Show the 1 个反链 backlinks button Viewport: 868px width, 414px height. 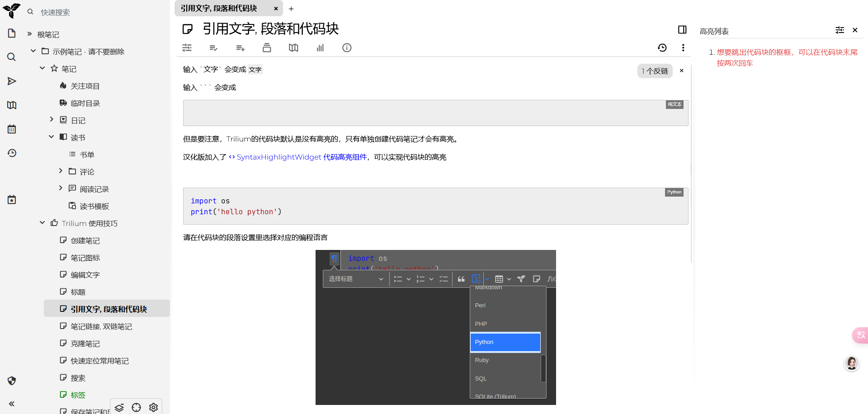click(x=655, y=71)
